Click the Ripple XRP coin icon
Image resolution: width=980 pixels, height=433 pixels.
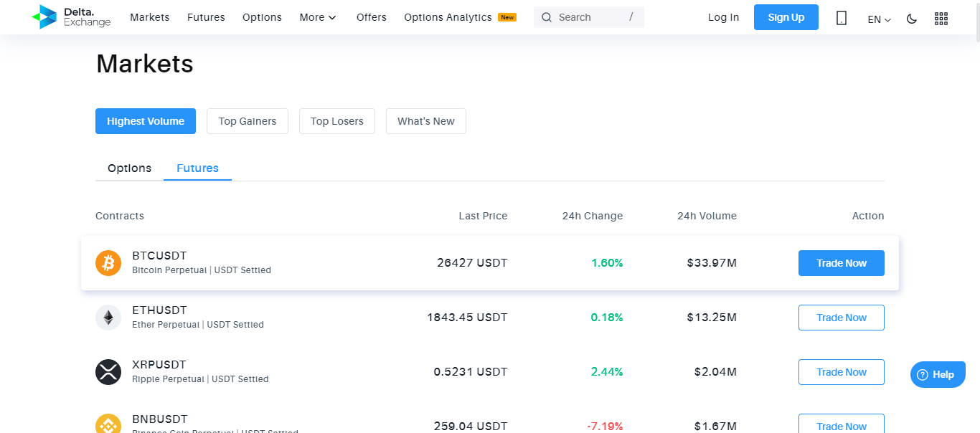click(x=108, y=372)
